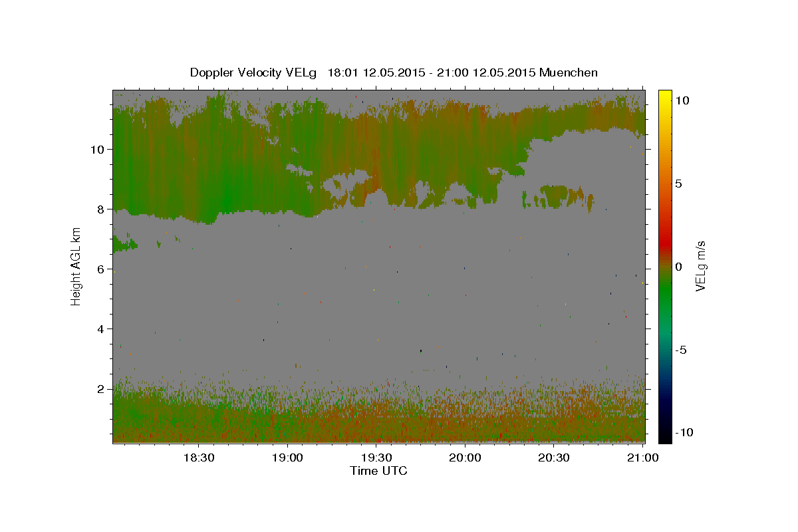Click the 20:30 time tick label
Viewport: 798px width, 532px height.
[554, 458]
